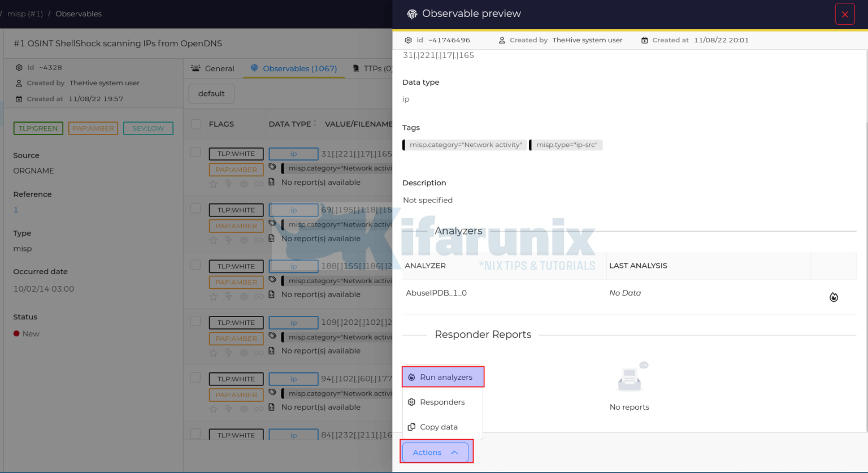The height and width of the screenshot is (473, 868).
Task: Click the copy icon beside the Copy data entry
Action: click(411, 427)
